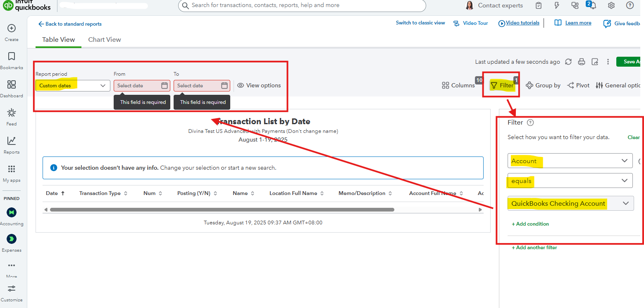The width and height of the screenshot is (644, 308).
Task: Add a condition to the Account filter
Action: tap(530, 224)
